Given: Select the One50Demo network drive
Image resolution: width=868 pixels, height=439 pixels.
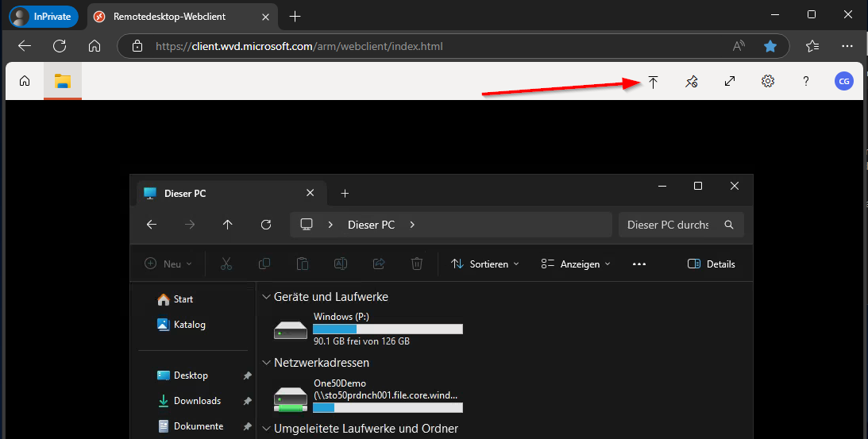Looking at the screenshot, I should [x=368, y=396].
